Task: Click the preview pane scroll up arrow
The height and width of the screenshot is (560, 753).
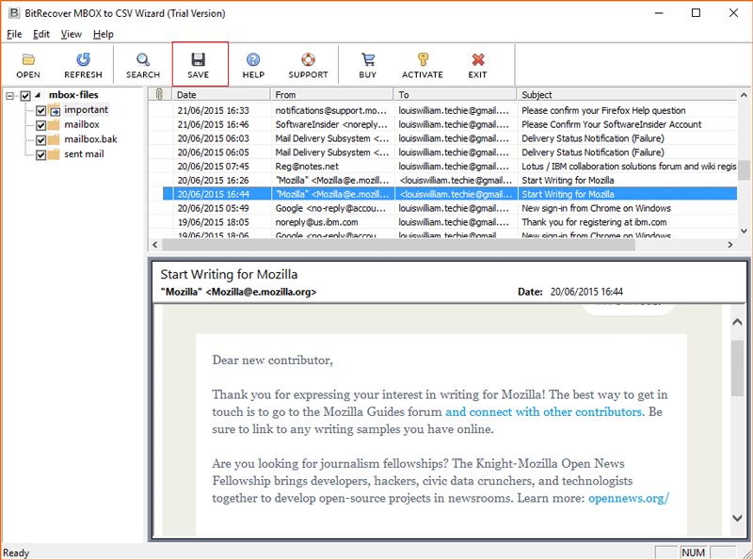Action: [x=737, y=322]
